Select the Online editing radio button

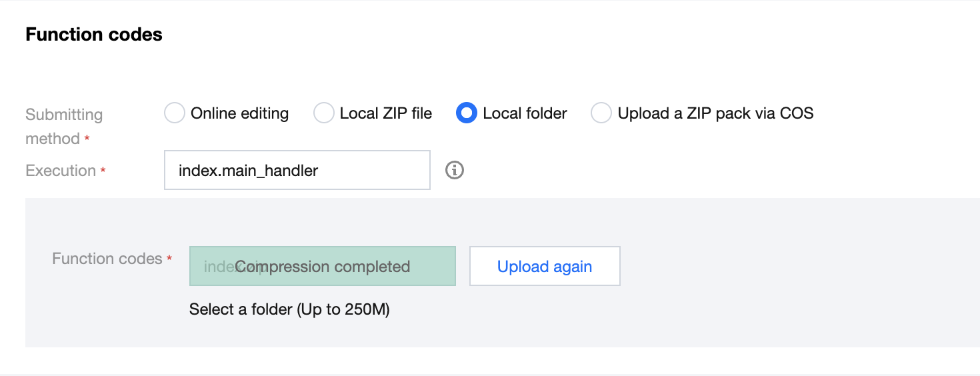click(x=174, y=113)
